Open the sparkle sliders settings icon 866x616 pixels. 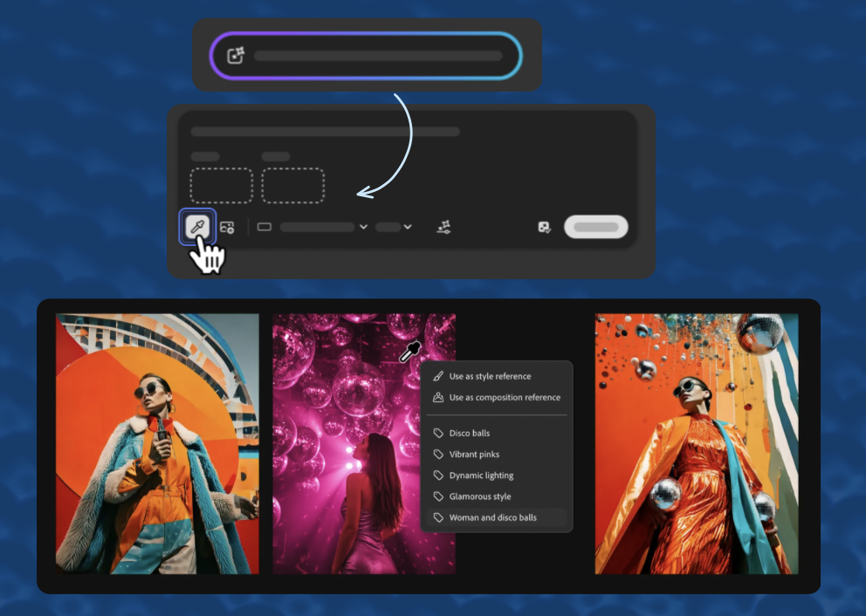coord(443,227)
